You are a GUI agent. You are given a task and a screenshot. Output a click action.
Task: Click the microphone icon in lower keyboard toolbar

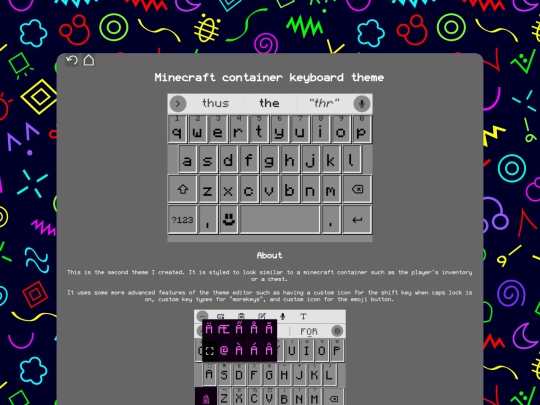(282, 316)
